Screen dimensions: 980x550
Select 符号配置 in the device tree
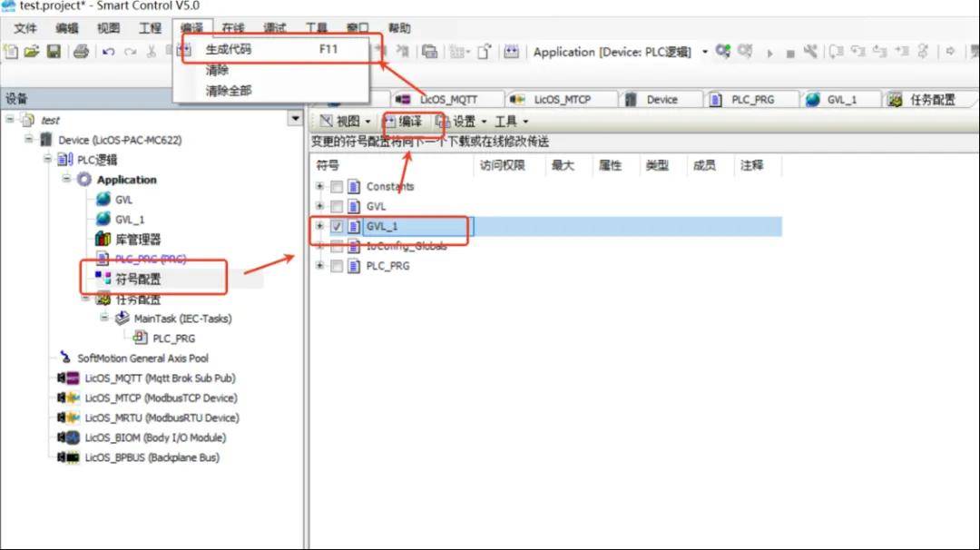click(138, 279)
